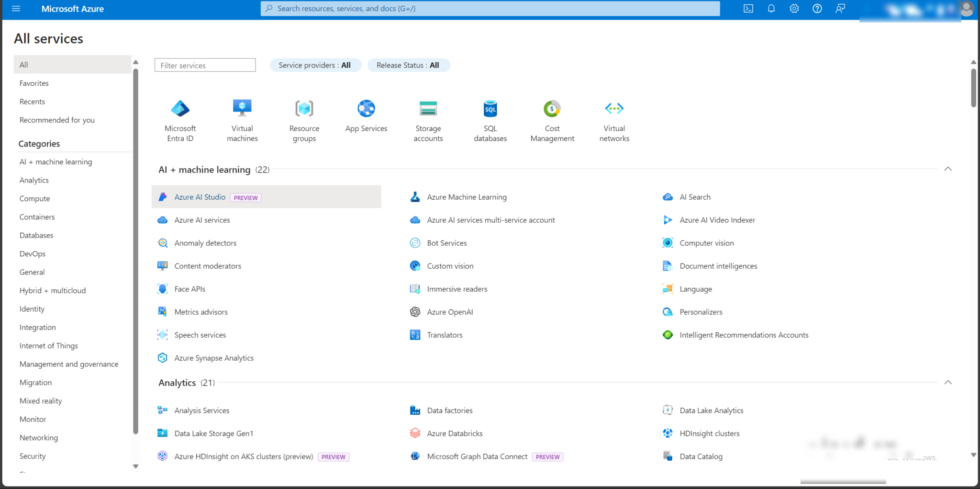Launch the Cloud Shell from the top bar

point(748,8)
